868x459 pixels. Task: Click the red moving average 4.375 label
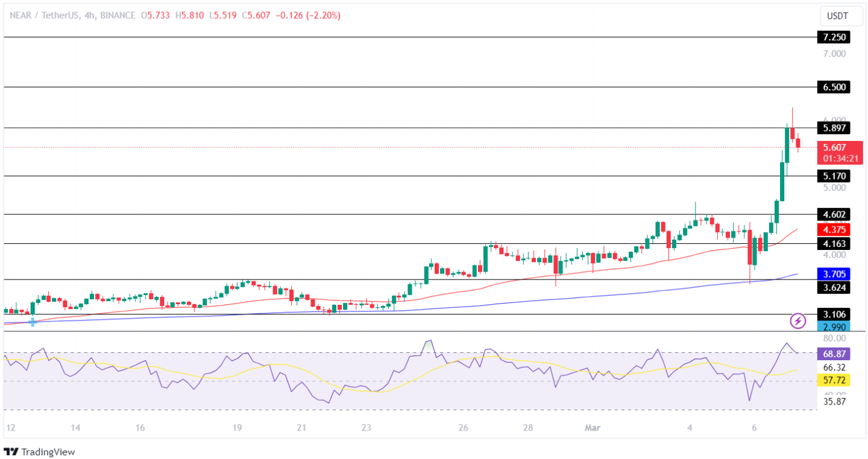point(834,229)
